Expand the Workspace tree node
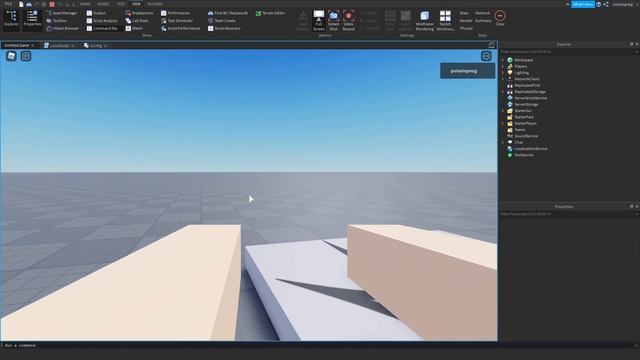This screenshot has height=360, width=640. click(x=503, y=60)
